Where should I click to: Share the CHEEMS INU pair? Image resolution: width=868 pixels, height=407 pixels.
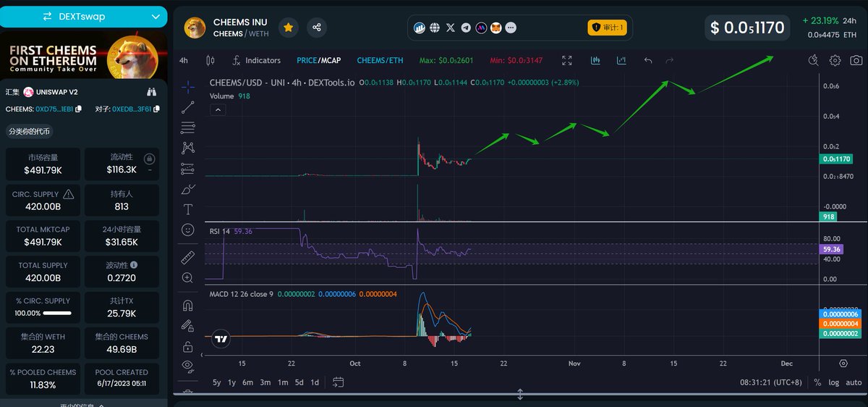[316, 28]
